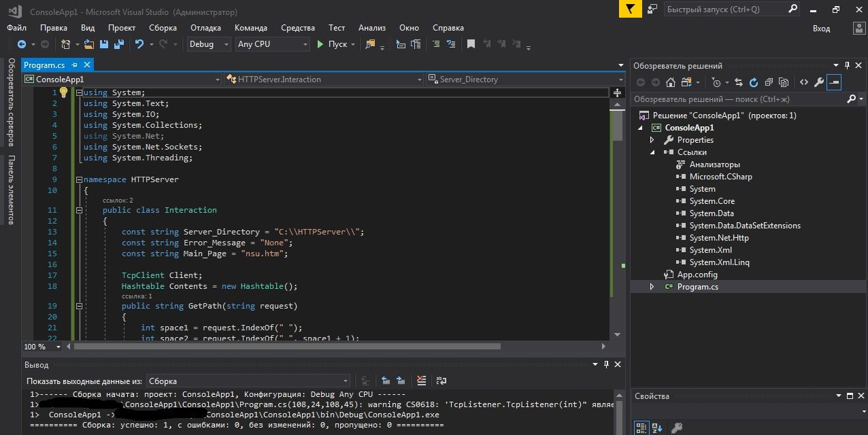868x435 pixels.
Task: Expand the Properties node in solution tree
Action: 652,140
